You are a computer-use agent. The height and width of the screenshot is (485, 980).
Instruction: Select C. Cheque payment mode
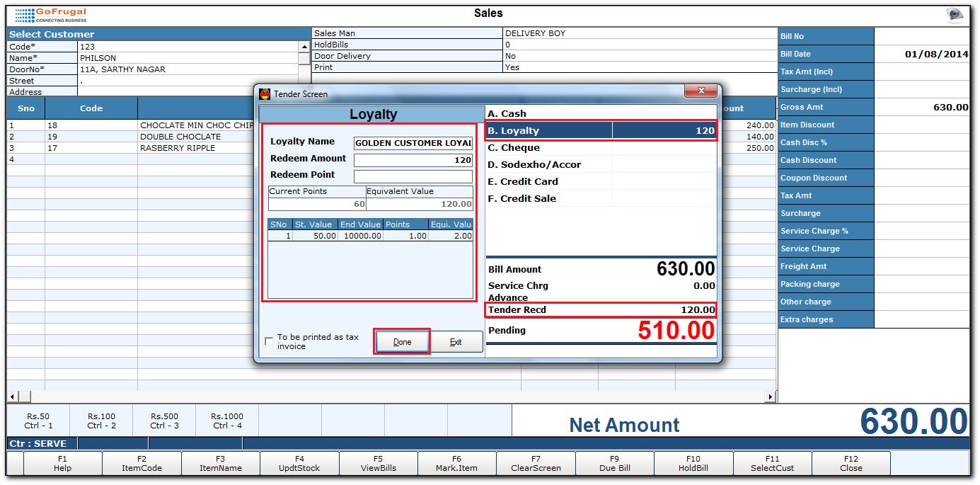(x=601, y=147)
